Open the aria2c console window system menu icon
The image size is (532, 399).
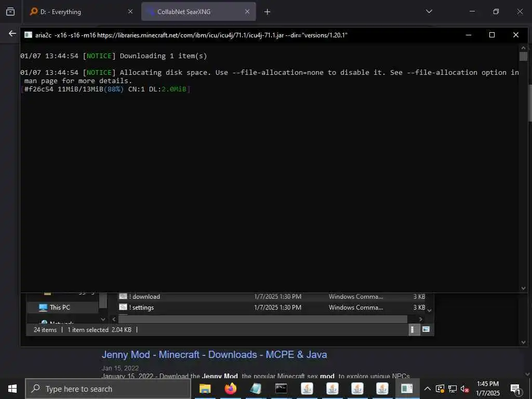(x=29, y=35)
